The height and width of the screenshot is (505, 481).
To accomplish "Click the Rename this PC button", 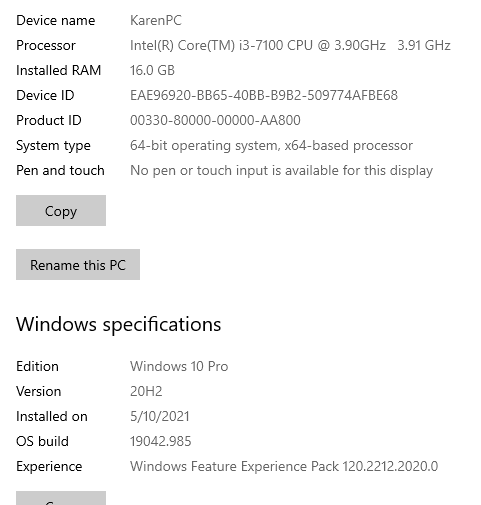I will click(78, 264).
